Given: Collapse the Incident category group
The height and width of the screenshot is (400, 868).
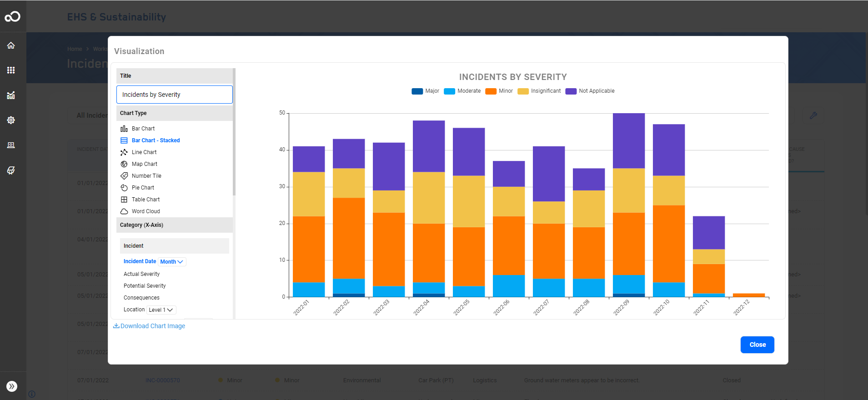Looking at the screenshot, I should (175, 246).
